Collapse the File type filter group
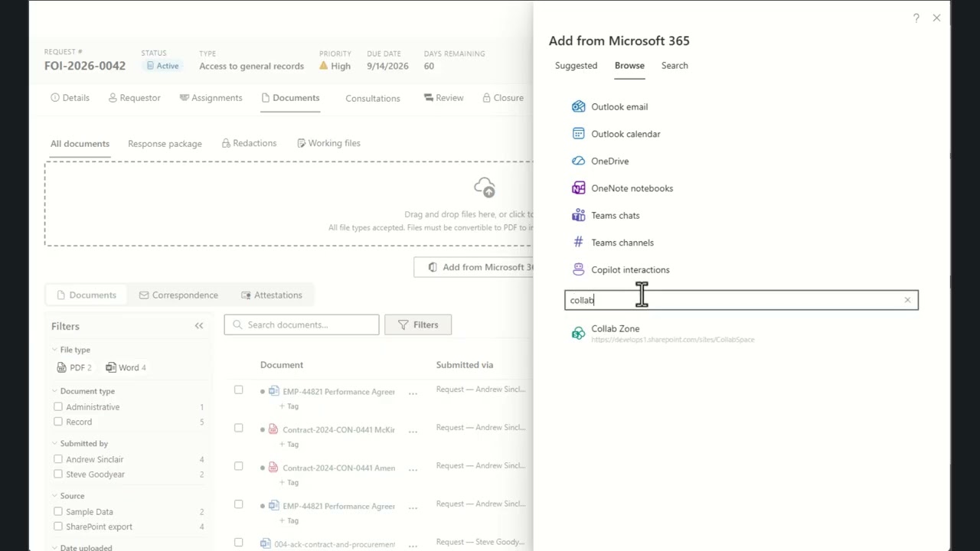 [54, 350]
